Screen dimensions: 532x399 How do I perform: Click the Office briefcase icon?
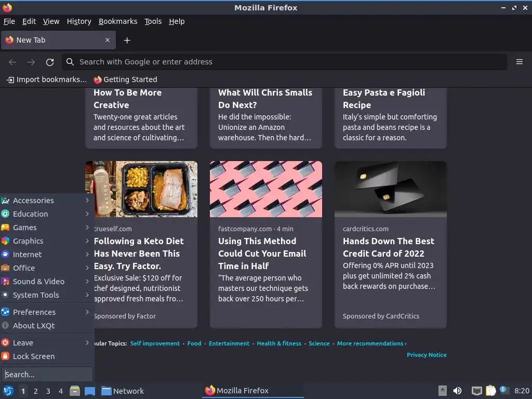click(x=5, y=268)
